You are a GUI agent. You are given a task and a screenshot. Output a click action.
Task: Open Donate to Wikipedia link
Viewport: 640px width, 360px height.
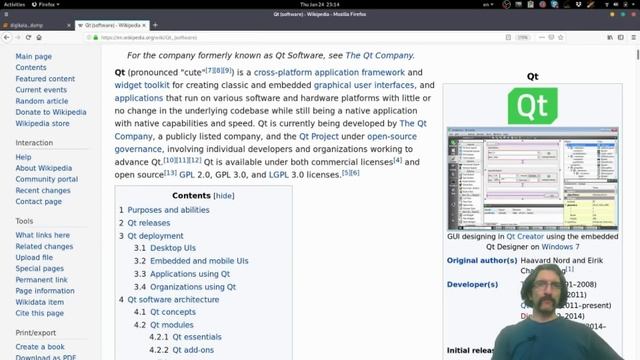(x=51, y=112)
